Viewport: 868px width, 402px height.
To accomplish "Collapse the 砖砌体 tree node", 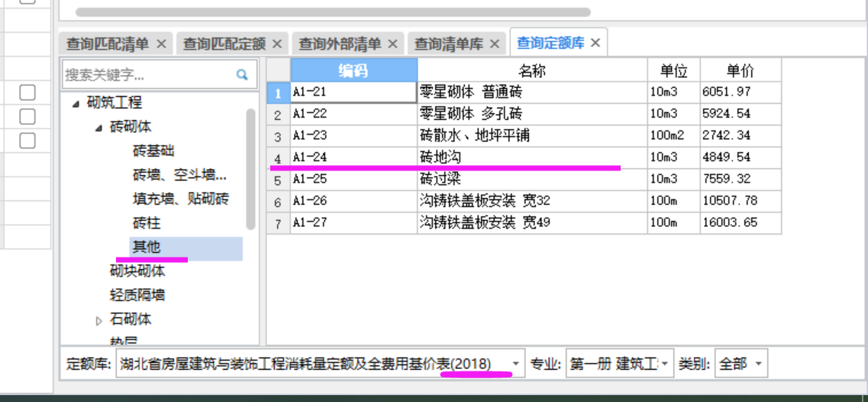I will [x=98, y=128].
